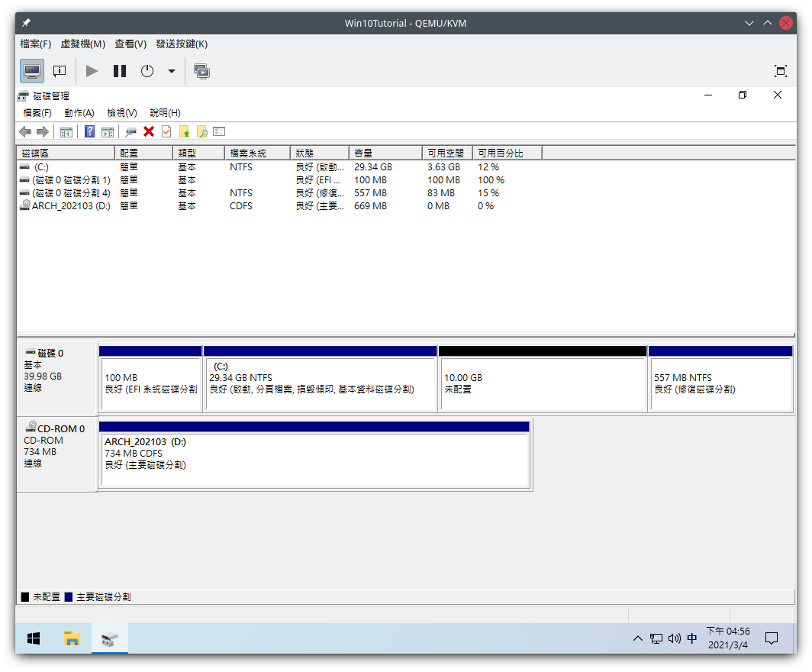Sort by the 可用百分比 column header
This screenshot has height=672, width=812.
(x=507, y=153)
